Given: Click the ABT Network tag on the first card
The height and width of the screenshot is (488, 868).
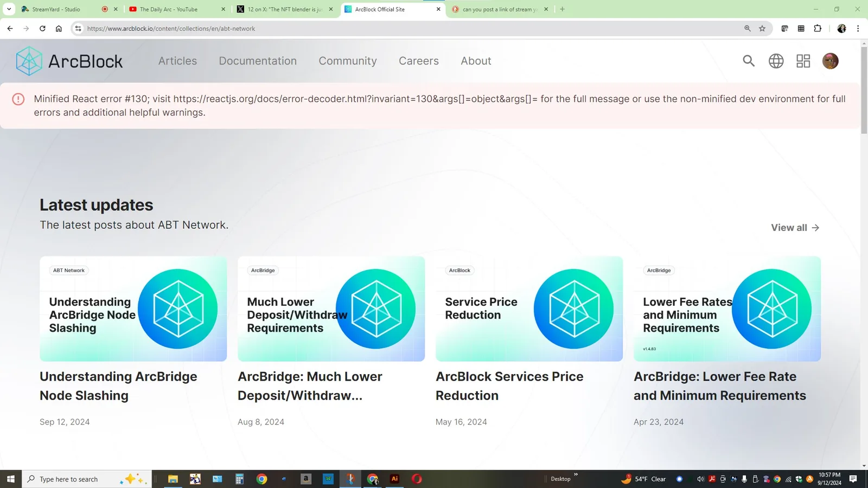Looking at the screenshot, I should (69, 270).
